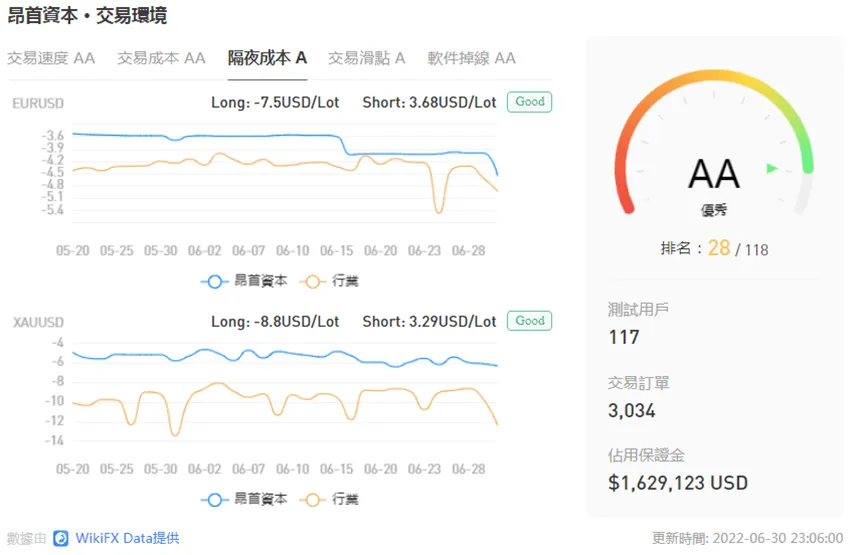Toggle 行業 legend in XAUUSD chart

(330, 499)
